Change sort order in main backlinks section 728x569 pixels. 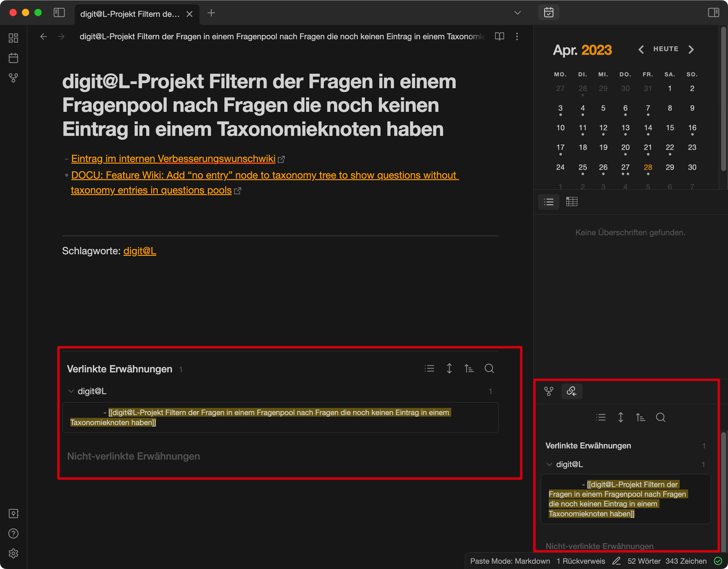pos(469,369)
